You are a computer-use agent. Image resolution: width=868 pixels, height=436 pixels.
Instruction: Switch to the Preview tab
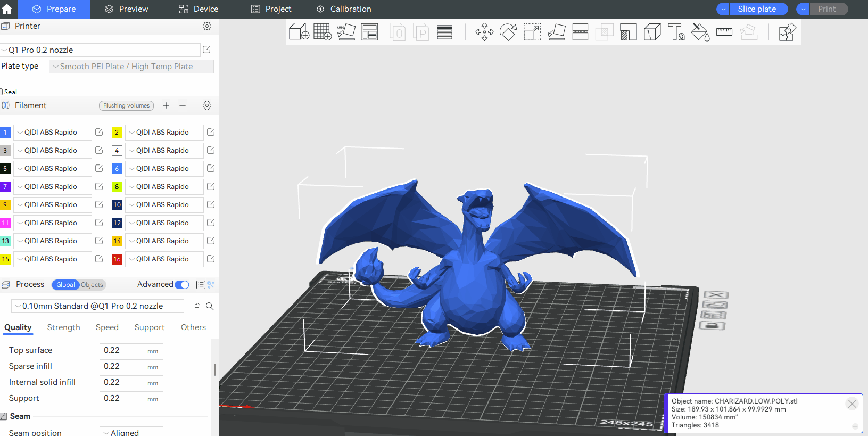[x=127, y=9]
